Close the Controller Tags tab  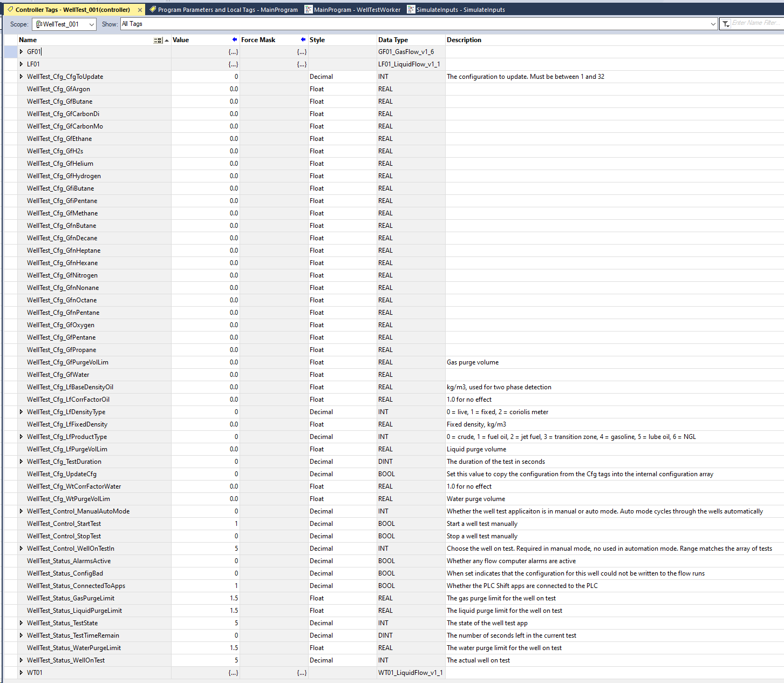tap(140, 10)
